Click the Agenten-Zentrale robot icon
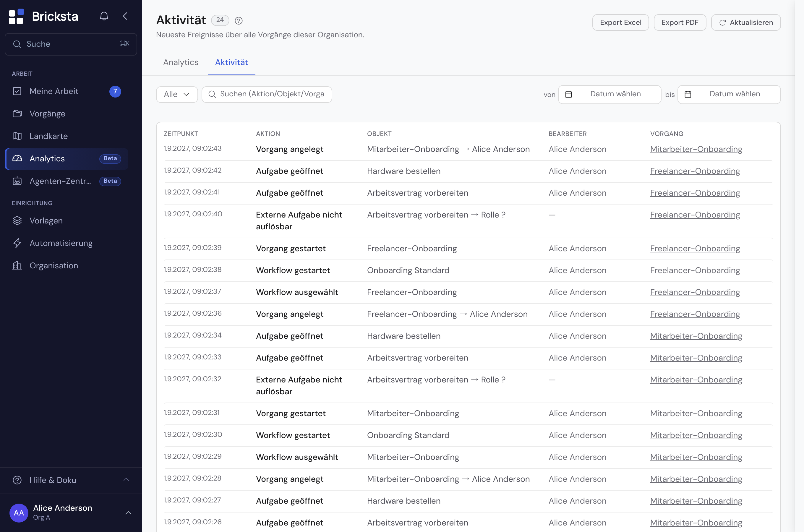 pos(17,181)
